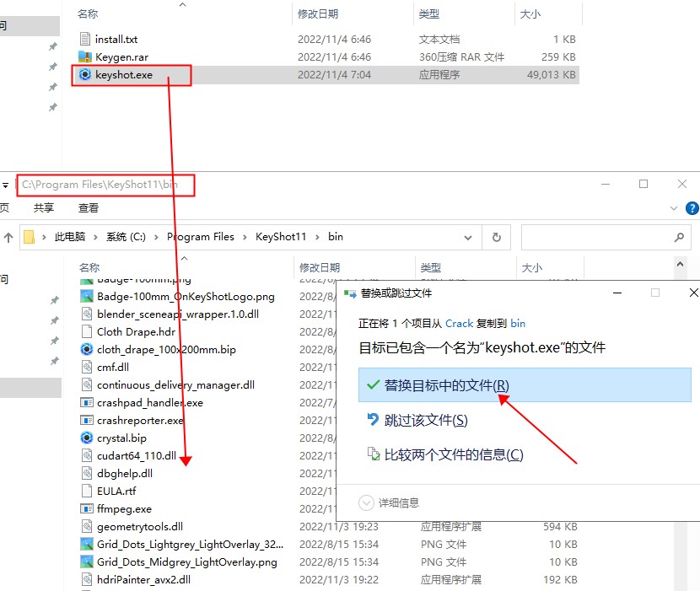Select crashpad_handler.exe program icon
The height and width of the screenshot is (591, 700).
[86, 402]
